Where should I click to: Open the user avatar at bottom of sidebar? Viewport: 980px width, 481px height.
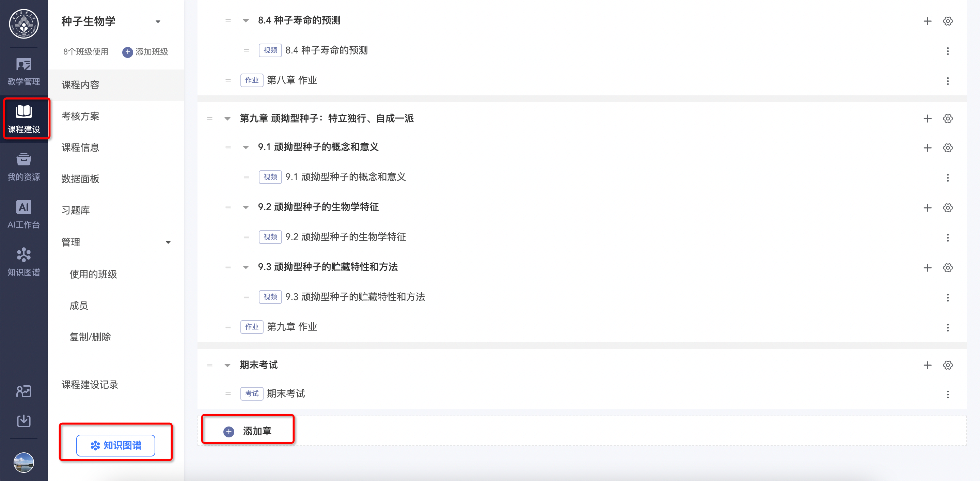click(23, 462)
